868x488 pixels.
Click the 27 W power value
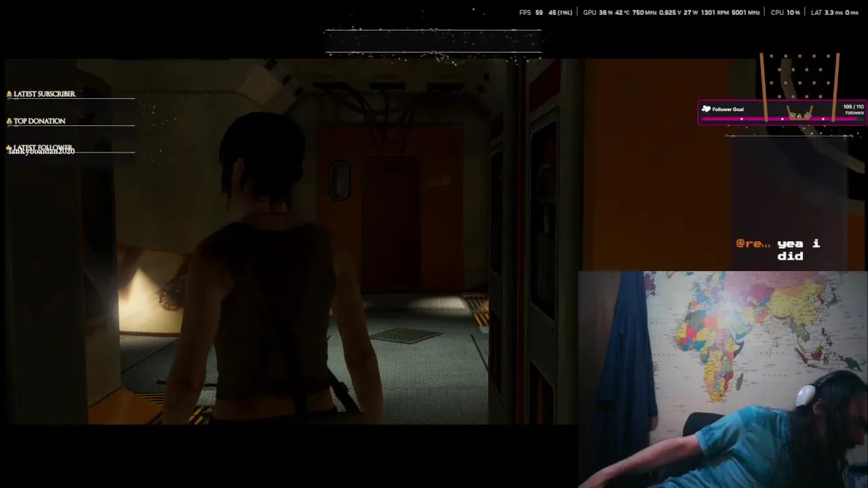coord(692,13)
